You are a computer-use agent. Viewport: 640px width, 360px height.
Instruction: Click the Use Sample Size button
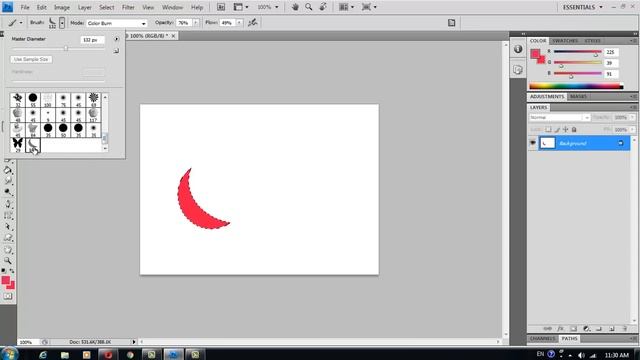coord(31,59)
